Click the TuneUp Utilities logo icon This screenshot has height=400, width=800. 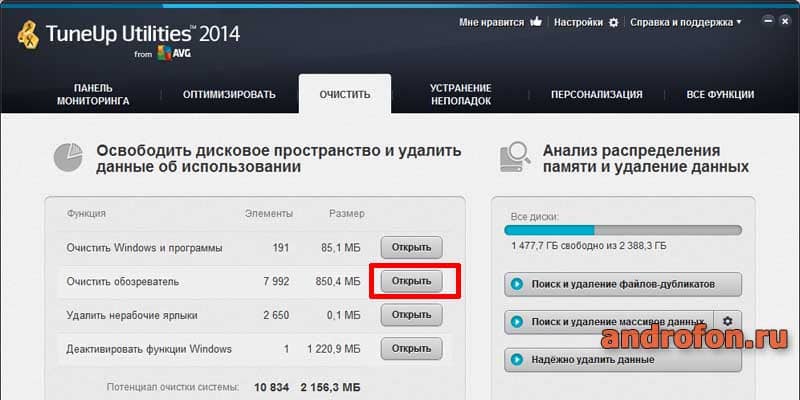28,35
